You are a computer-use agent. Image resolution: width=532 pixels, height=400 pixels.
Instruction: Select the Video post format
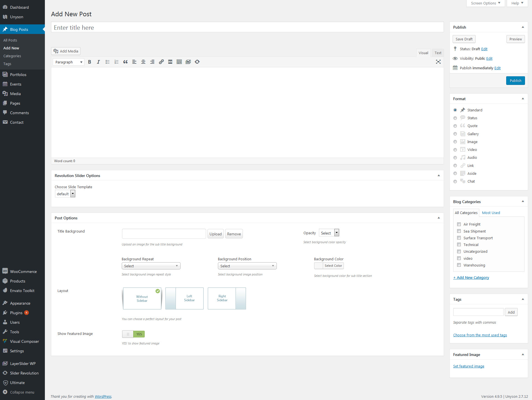[455, 150]
